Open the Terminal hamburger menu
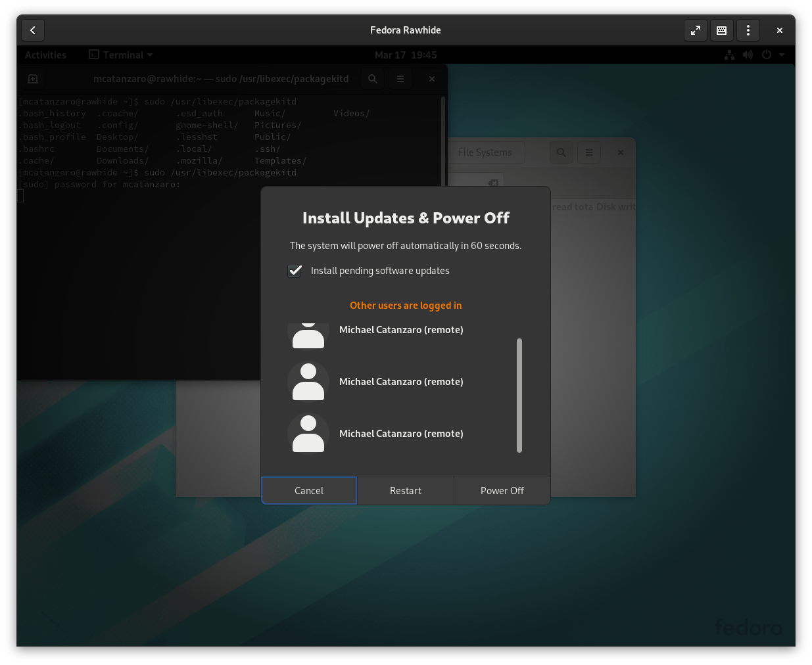The image size is (812, 665). point(400,79)
